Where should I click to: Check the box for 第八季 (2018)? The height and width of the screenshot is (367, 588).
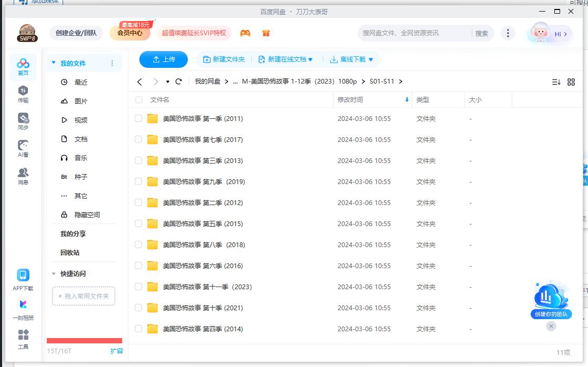pos(138,244)
